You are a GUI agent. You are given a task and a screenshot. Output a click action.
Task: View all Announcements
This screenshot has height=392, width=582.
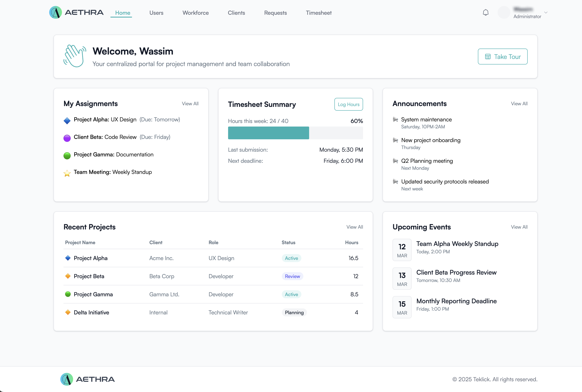[519, 103]
